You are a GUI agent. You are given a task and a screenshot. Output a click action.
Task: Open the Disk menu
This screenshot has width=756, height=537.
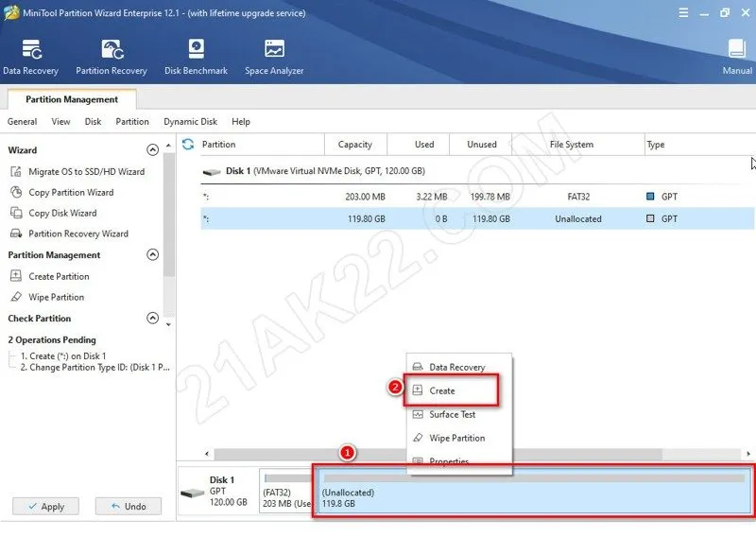coord(93,122)
